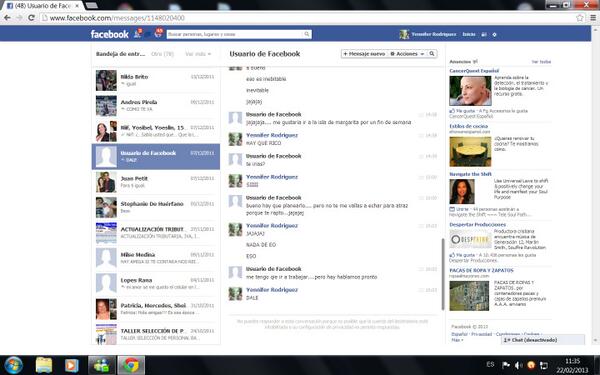Image resolution: width=600 pixels, height=375 pixels.
Task: Click the Español language link in footer
Action: pyautogui.click(x=459, y=334)
